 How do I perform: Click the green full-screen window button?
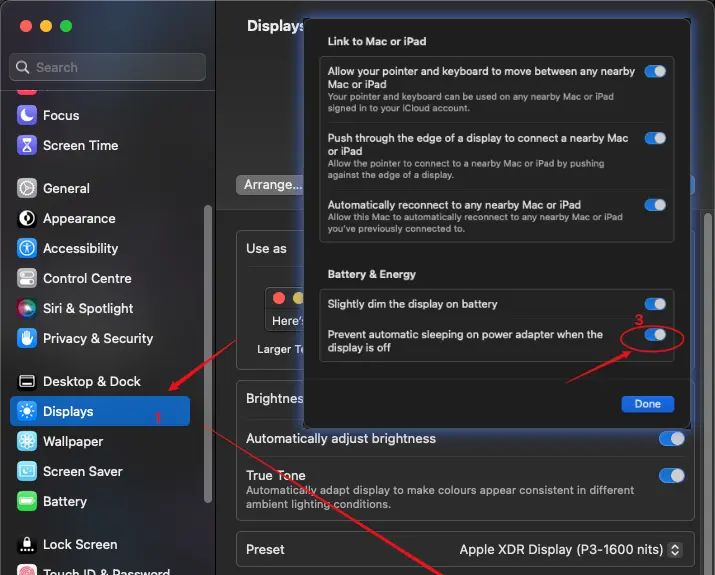click(66, 26)
